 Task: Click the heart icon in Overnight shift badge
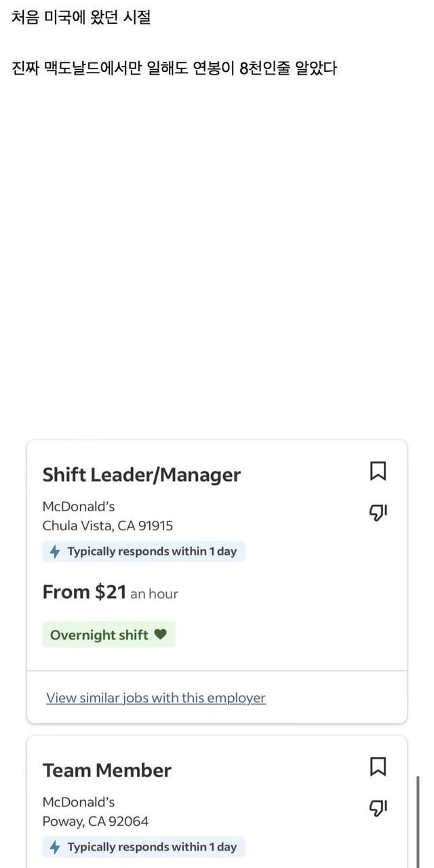click(160, 635)
